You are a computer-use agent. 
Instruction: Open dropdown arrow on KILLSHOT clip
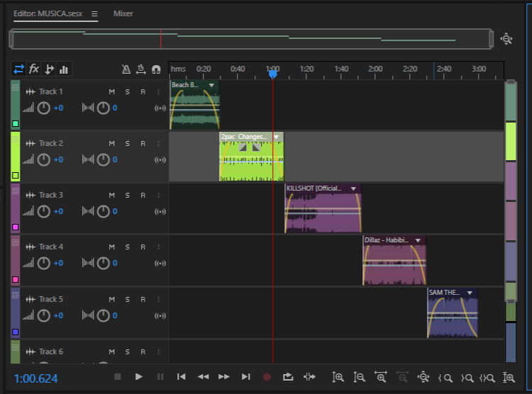click(x=353, y=188)
